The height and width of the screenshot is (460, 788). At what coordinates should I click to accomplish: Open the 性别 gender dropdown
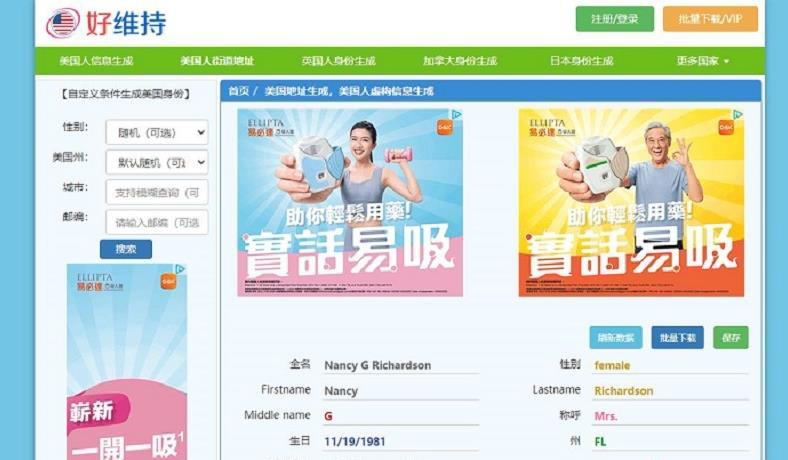click(x=157, y=132)
